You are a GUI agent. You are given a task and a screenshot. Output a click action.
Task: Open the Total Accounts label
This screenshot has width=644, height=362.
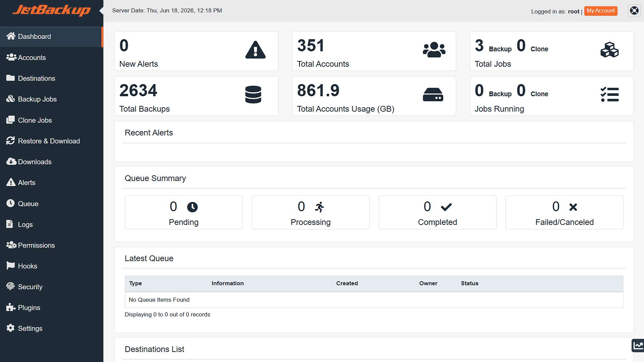323,64
